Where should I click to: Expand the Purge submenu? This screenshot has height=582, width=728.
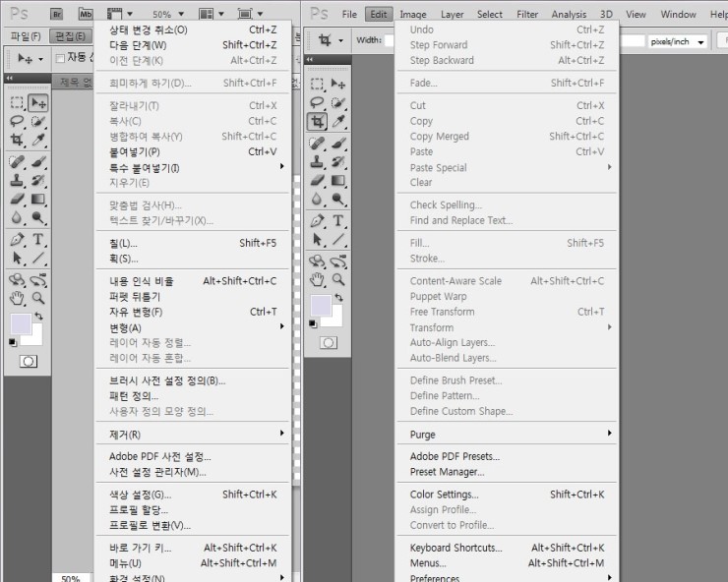coord(507,435)
